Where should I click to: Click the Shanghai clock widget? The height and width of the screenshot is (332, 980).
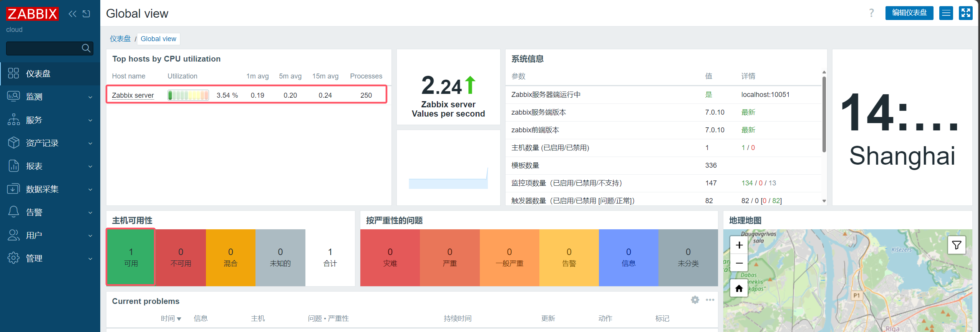[902, 127]
